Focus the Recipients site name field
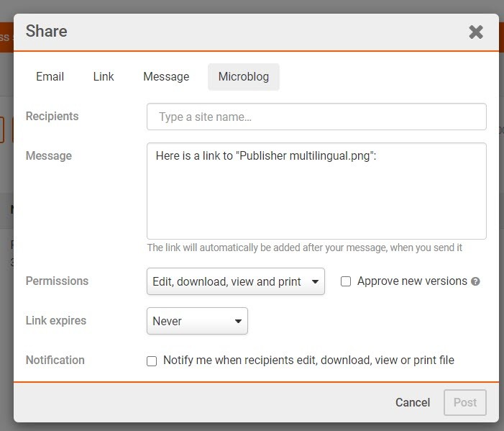 point(316,117)
